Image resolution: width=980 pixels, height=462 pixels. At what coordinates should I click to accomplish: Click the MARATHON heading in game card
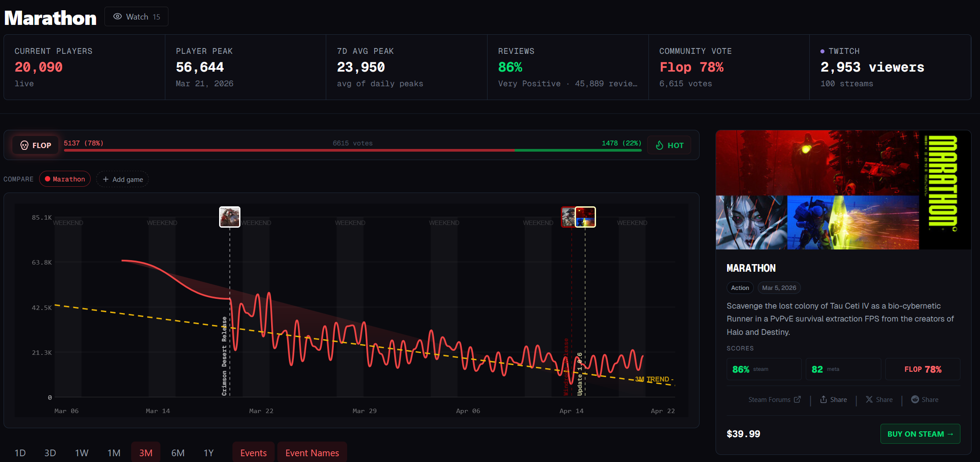point(751,268)
